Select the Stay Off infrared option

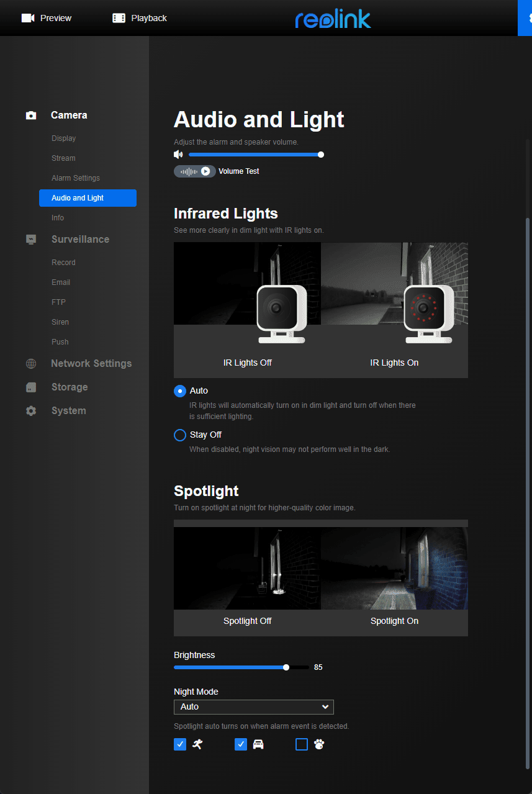point(180,435)
